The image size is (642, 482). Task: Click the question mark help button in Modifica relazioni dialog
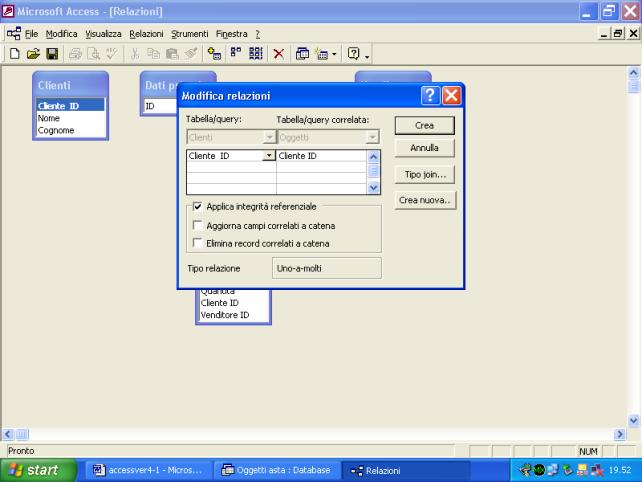(430, 95)
